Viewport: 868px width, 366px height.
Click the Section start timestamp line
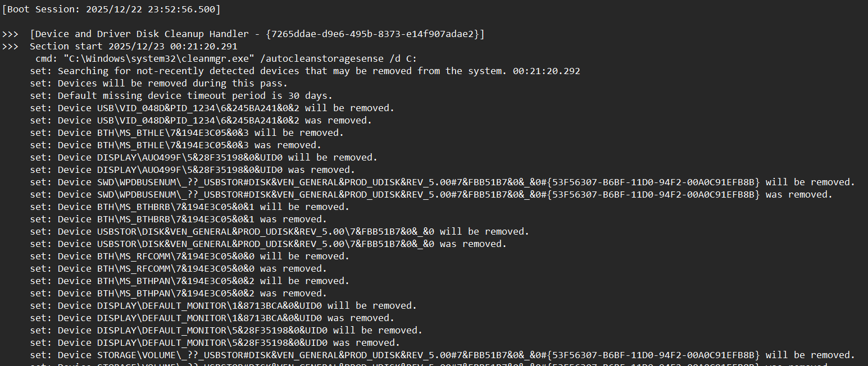[x=134, y=47]
